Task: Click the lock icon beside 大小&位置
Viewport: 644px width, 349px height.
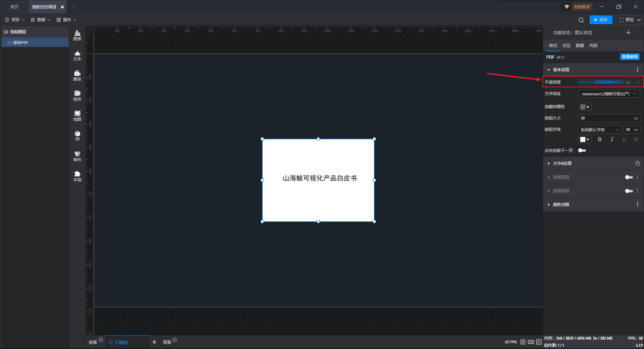Action: click(637, 163)
